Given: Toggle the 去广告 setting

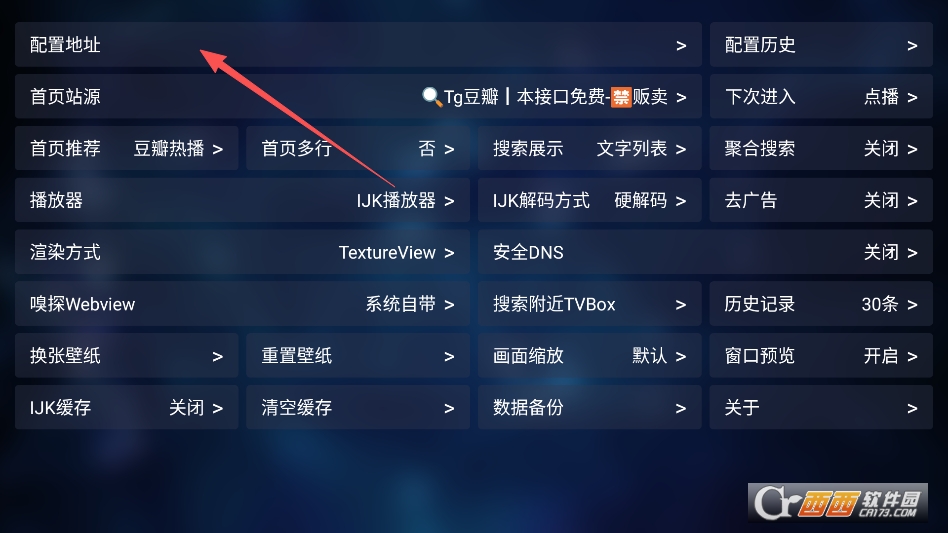Looking at the screenshot, I should (x=821, y=200).
